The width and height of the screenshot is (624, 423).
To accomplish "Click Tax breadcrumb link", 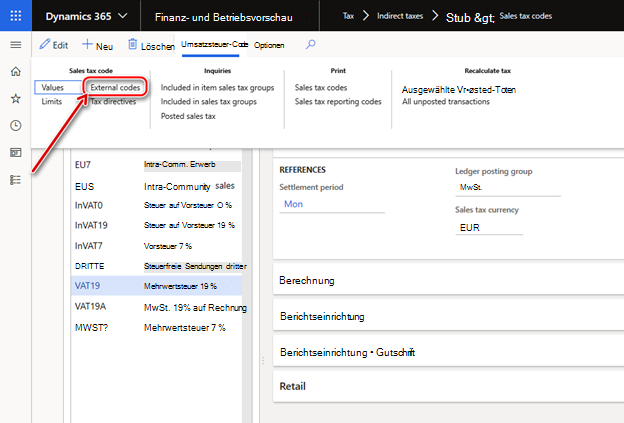I will [x=348, y=16].
